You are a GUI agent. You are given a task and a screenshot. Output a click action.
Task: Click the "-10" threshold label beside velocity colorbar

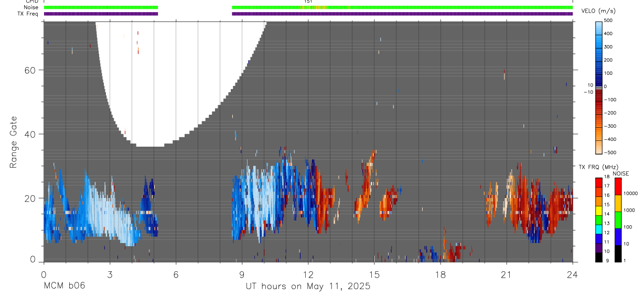click(588, 92)
